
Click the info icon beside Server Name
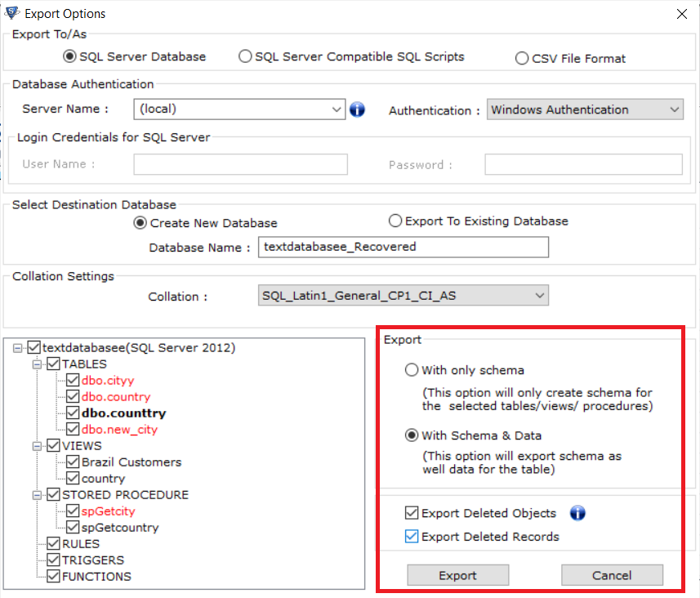click(357, 109)
